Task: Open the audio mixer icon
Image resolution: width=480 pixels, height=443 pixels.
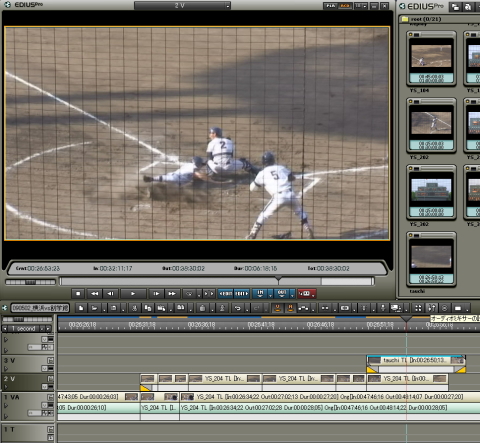Action: pyautogui.click(x=432, y=308)
